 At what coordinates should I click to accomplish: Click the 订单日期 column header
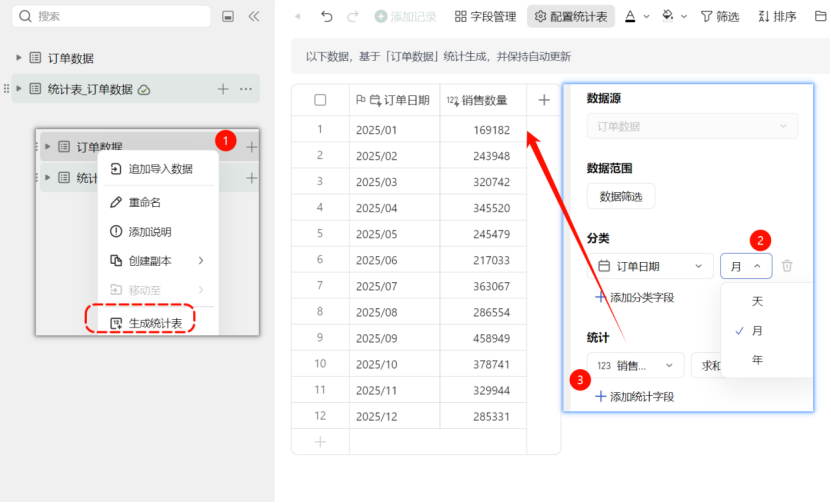pos(394,100)
